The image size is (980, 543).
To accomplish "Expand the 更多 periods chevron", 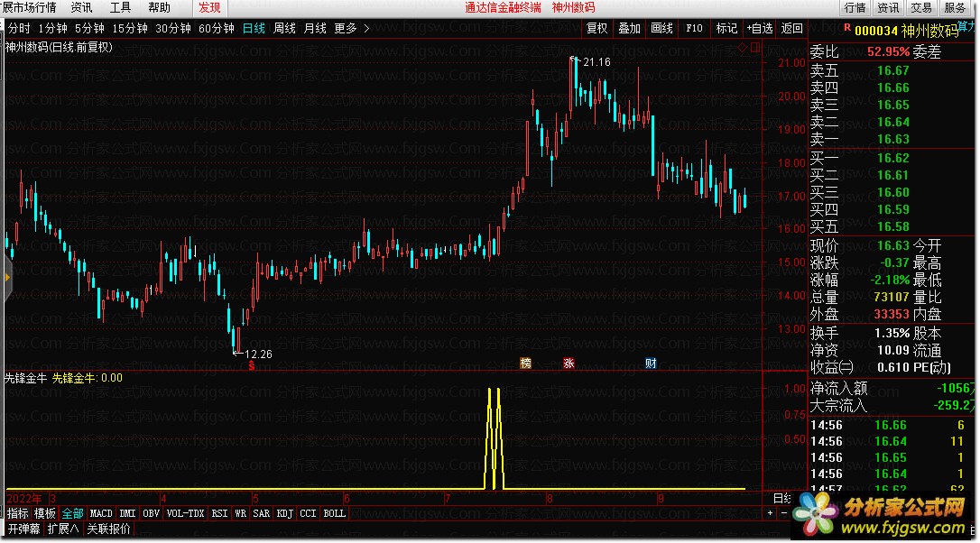I will (366, 28).
